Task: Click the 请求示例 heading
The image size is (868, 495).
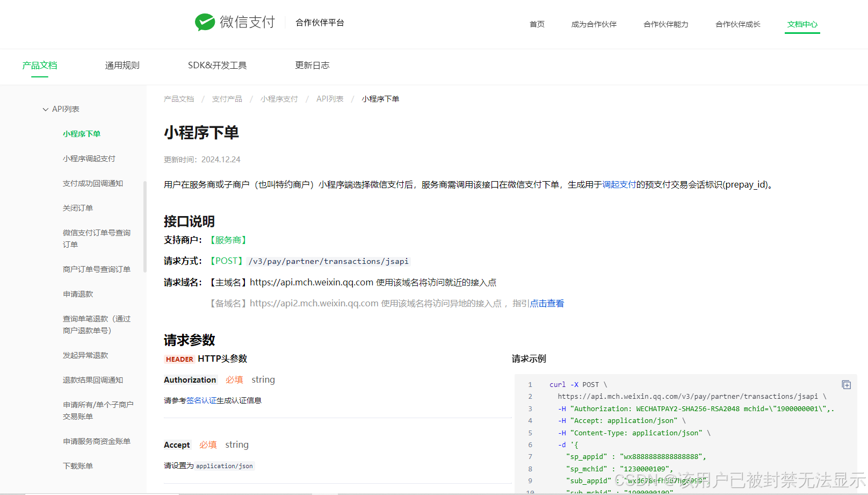Action: 529,358
